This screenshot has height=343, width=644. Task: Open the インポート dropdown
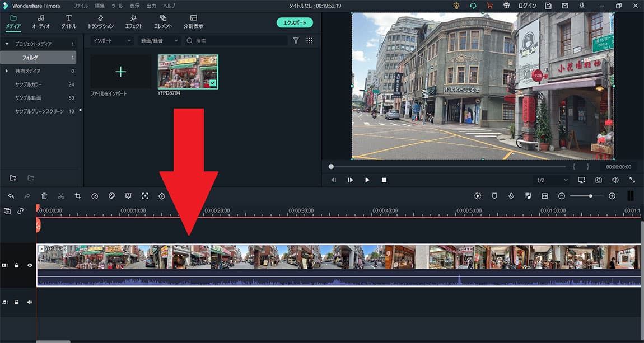pos(112,41)
